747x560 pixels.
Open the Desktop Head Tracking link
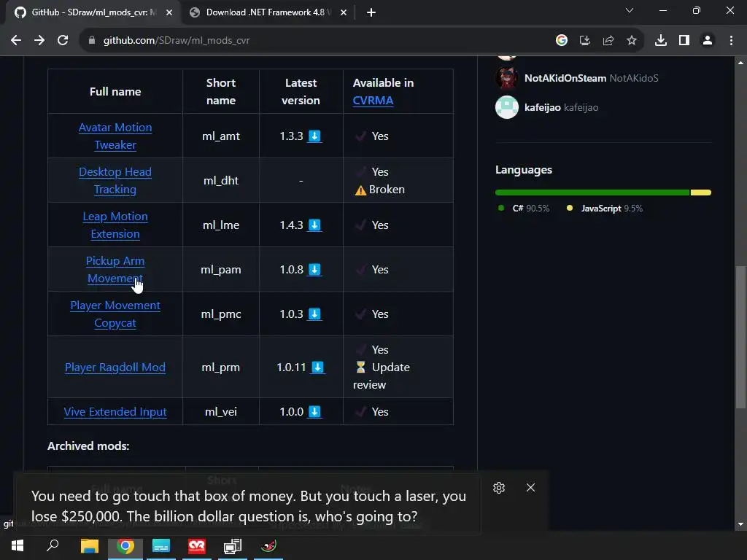point(115,181)
